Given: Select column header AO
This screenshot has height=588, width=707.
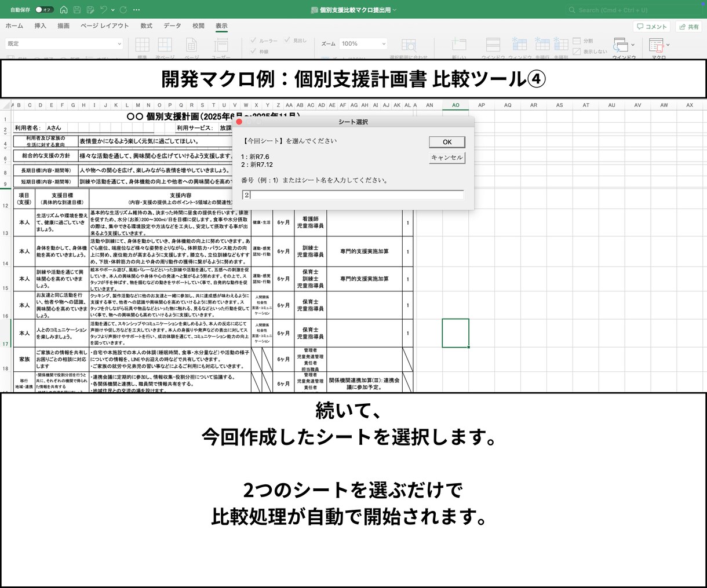Looking at the screenshot, I should [455, 105].
